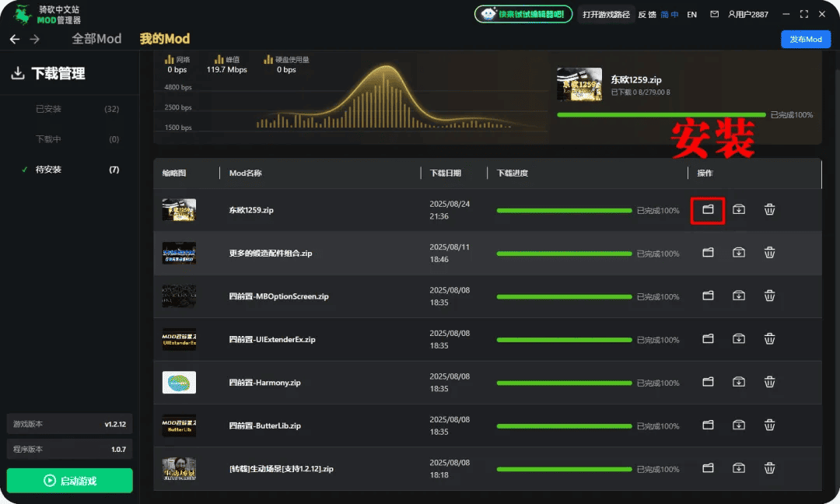Switch interface language to EN

click(x=691, y=15)
